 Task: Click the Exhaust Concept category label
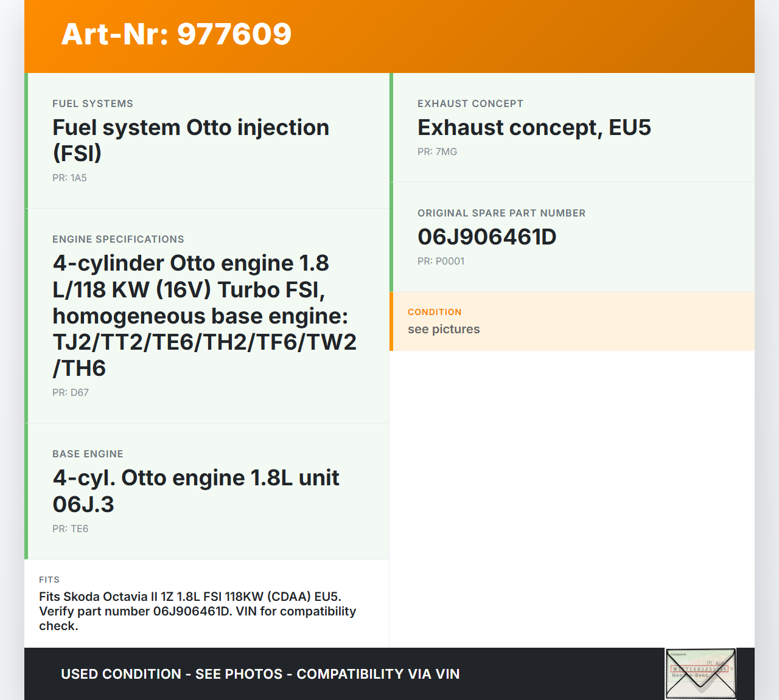(x=470, y=104)
